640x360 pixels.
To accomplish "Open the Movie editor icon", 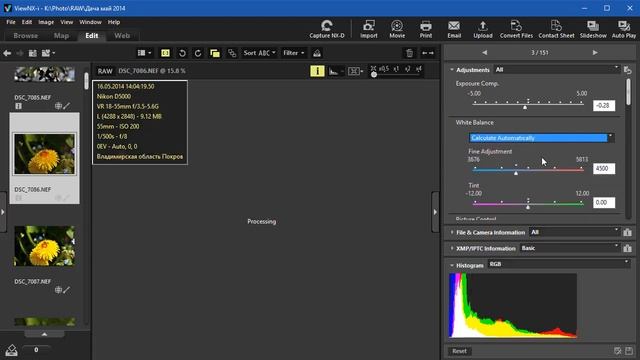I will 397,29.
